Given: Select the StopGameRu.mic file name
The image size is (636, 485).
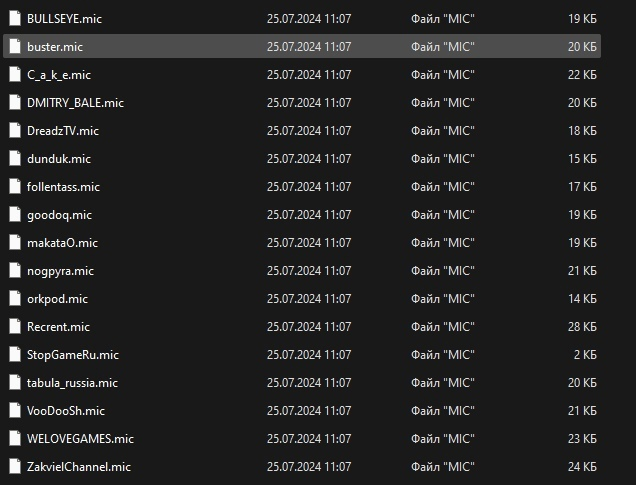Looking at the screenshot, I should [73, 354].
